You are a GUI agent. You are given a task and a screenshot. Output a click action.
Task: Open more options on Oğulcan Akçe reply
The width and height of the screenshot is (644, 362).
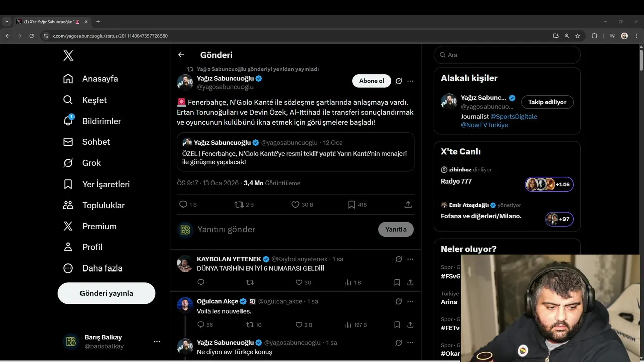click(x=410, y=302)
